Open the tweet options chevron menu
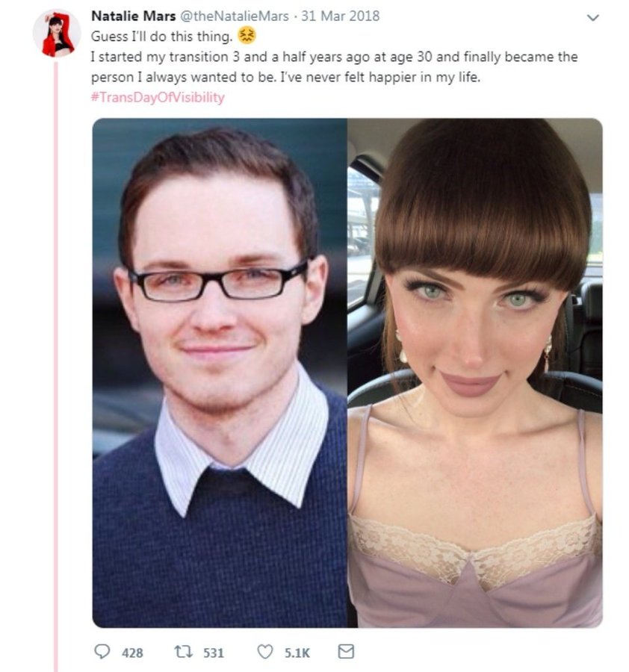Image resolution: width=629 pixels, height=672 pixels. click(x=592, y=18)
